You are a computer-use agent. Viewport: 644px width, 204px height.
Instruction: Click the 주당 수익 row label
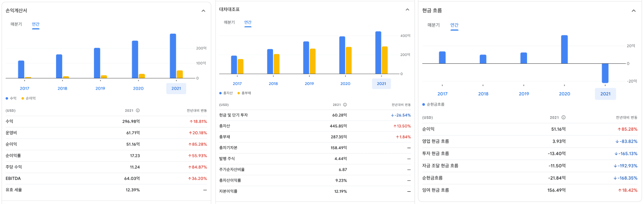14,167
